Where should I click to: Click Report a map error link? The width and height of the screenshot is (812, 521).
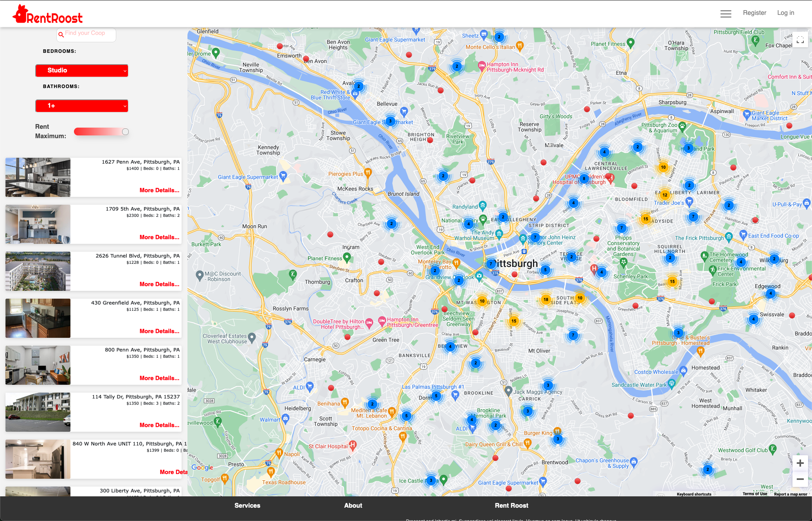[x=790, y=494]
